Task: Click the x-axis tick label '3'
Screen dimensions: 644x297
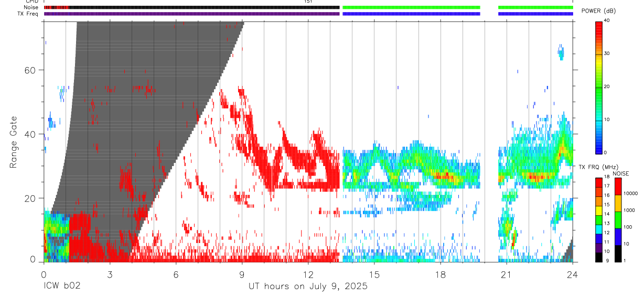Action: [110, 274]
